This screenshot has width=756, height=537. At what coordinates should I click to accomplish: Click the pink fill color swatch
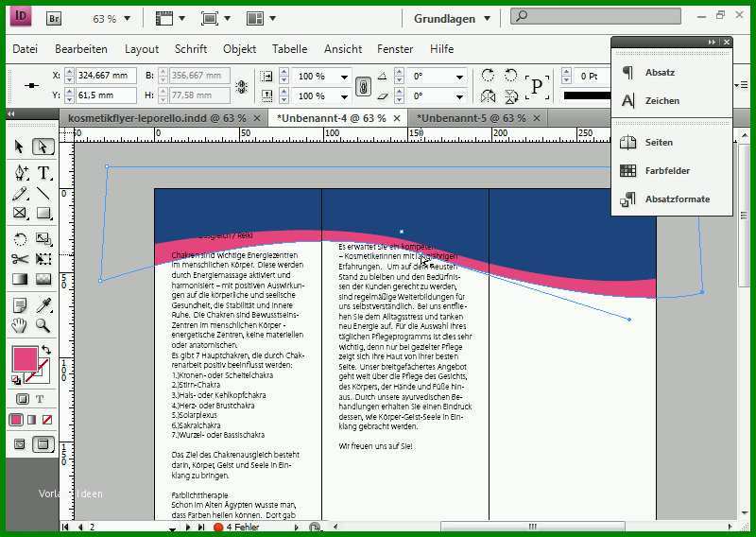(25, 359)
